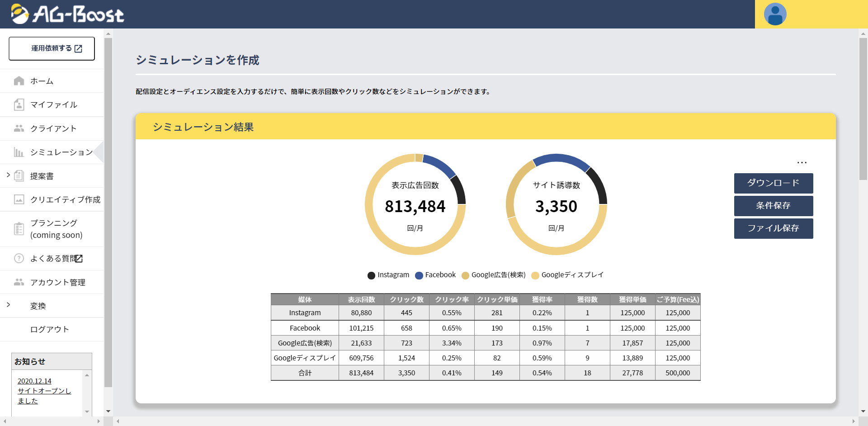This screenshot has height=426, width=868.
Task: Expand the 変換 menu chevron
Action: pos(8,305)
